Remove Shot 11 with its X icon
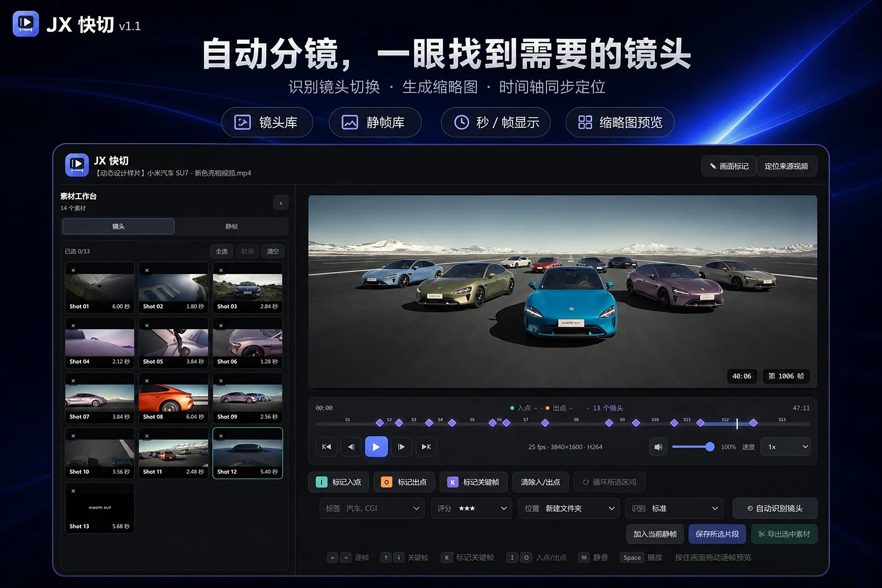The image size is (882, 588). (147, 436)
